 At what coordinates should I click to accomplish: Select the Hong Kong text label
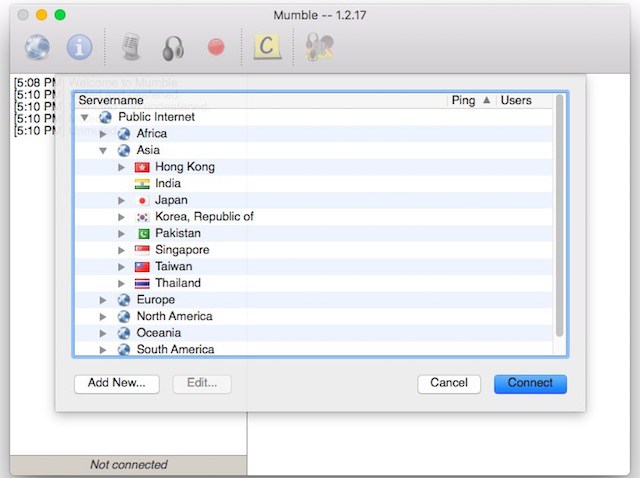(185, 167)
